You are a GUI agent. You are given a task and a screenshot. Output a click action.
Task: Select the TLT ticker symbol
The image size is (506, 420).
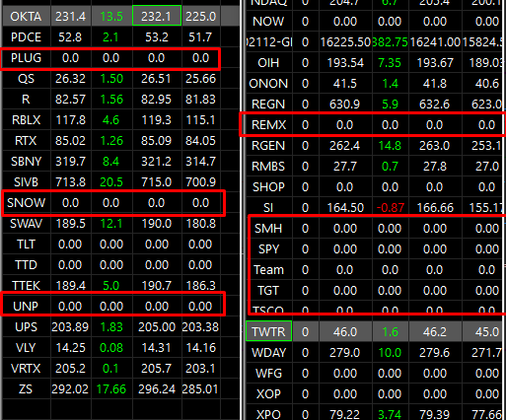click(x=26, y=245)
